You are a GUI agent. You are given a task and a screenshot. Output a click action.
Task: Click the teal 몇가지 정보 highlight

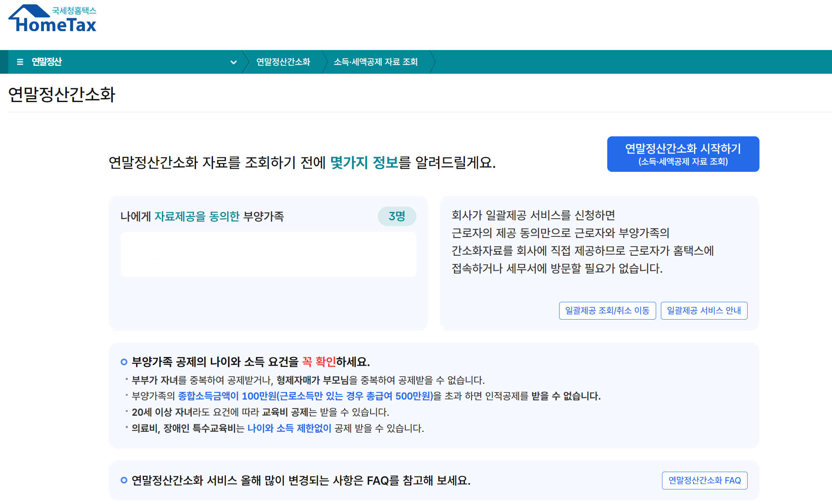(364, 162)
